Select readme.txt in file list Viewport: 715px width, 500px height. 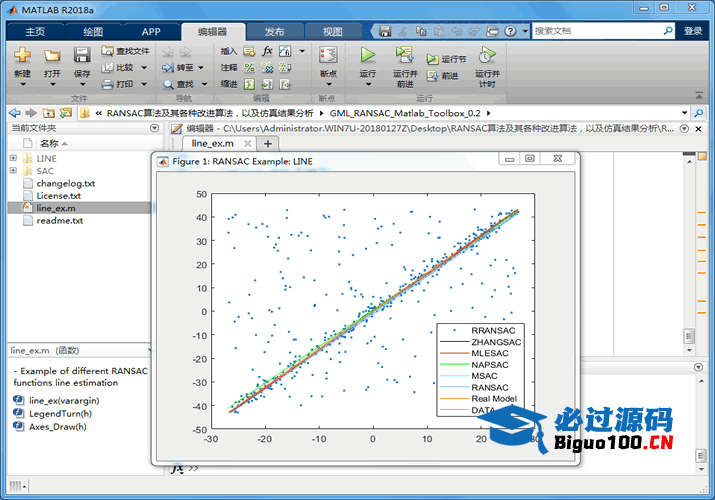[60, 221]
